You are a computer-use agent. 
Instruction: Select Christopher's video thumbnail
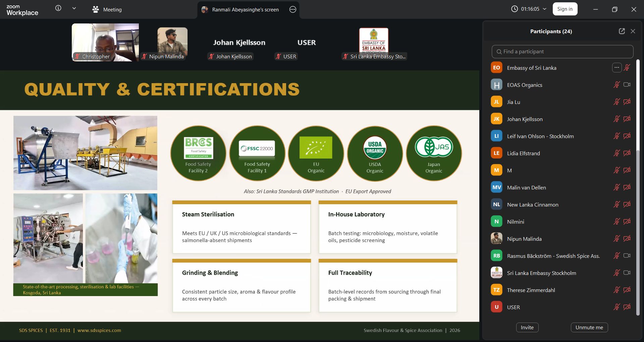105,42
